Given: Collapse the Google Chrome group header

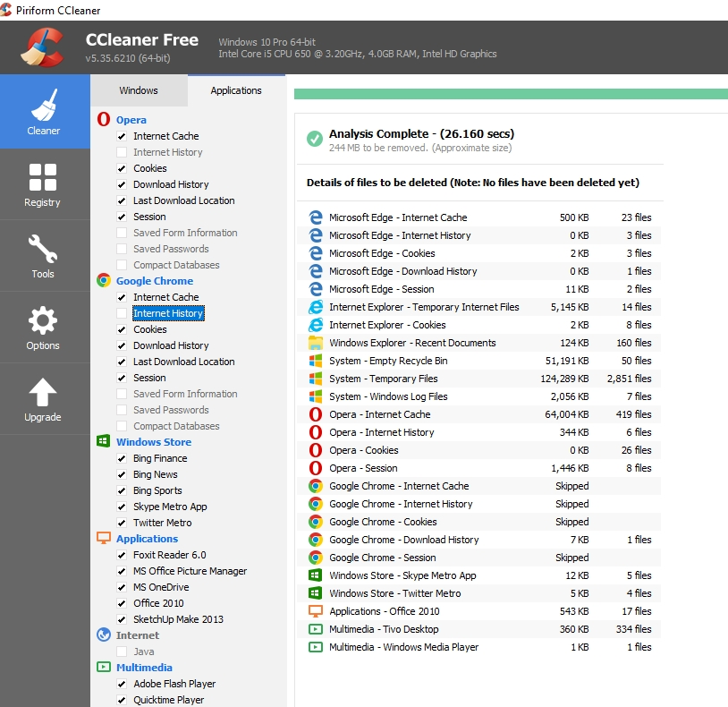Looking at the screenshot, I should point(154,281).
